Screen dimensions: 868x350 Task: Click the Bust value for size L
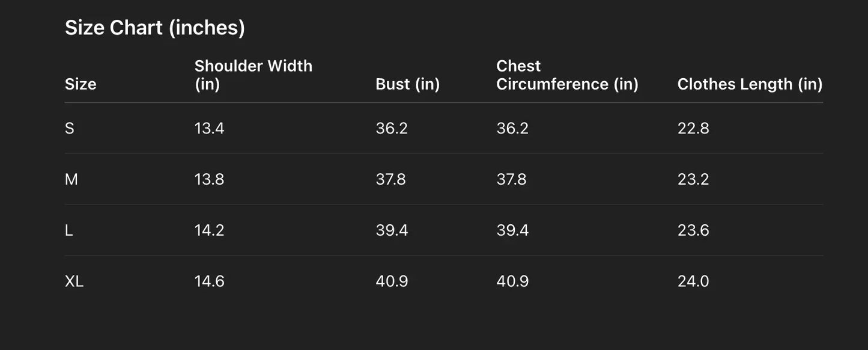pos(391,230)
